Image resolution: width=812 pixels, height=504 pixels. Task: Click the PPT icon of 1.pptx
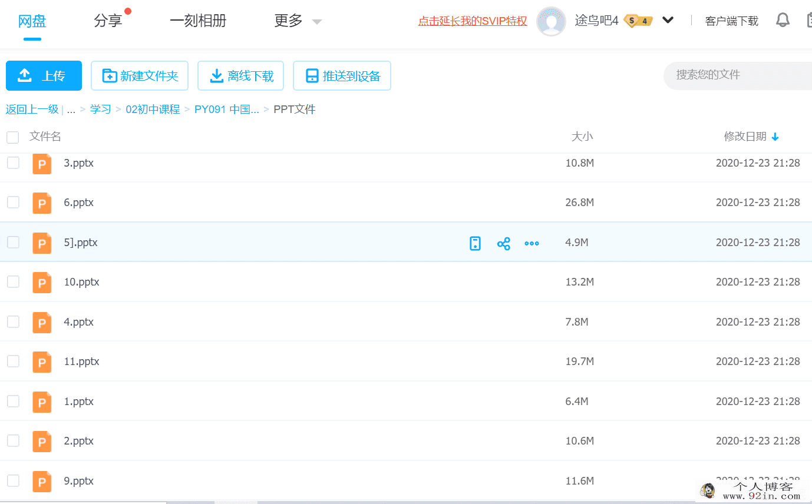(x=42, y=402)
